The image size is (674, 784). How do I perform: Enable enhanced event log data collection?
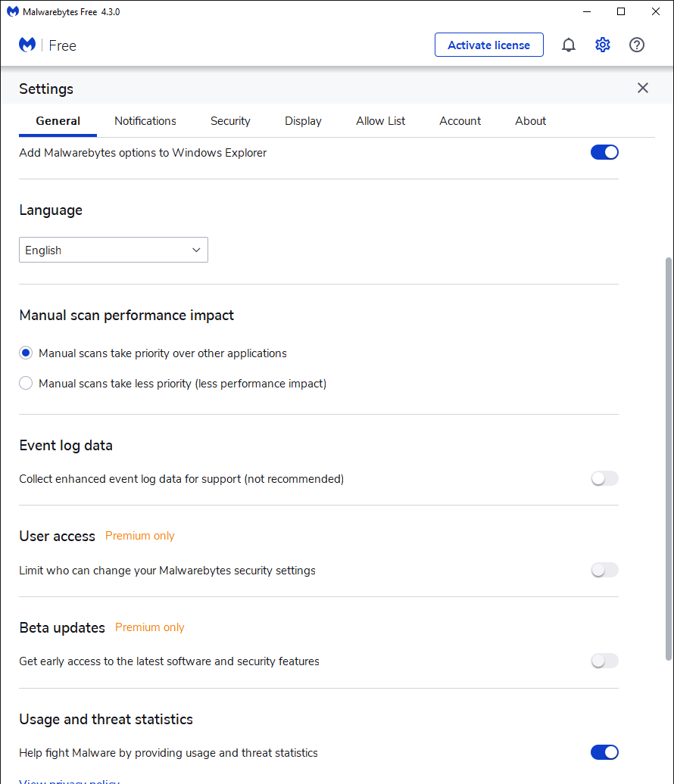[604, 478]
